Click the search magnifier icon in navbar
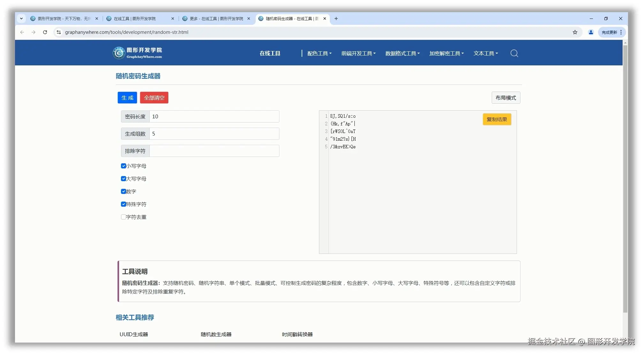Image resolution: width=644 pixels, height=355 pixels. (x=514, y=53)
